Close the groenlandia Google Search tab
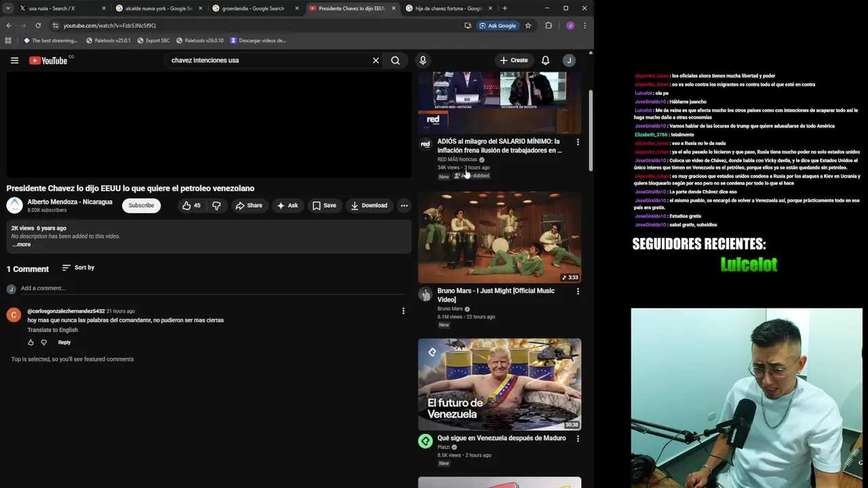The width and height of the screenshot is (868, 488). (296, 8)
